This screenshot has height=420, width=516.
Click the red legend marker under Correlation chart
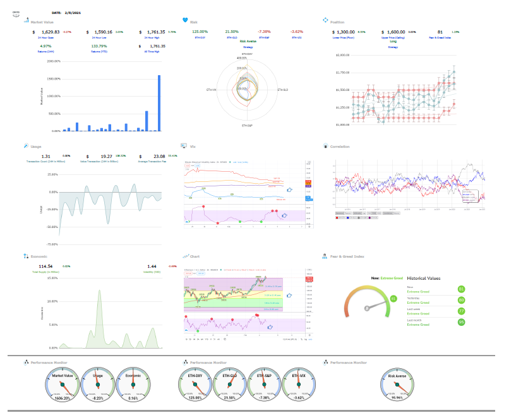tap(337, 217)
